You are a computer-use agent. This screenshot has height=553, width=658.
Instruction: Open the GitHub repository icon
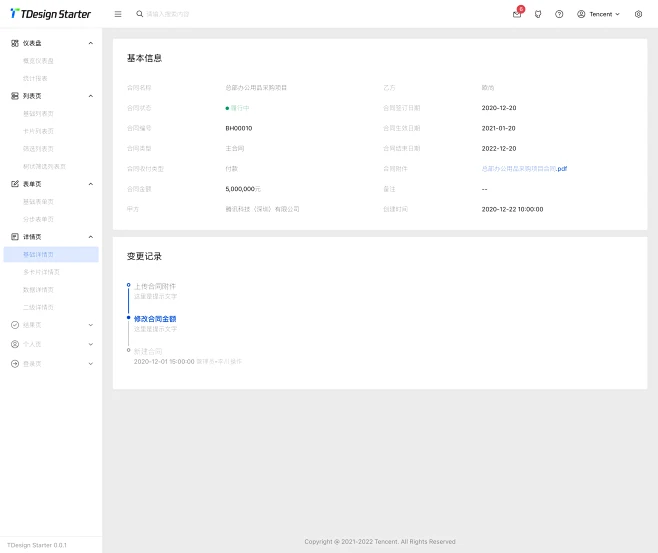click(x=538, y=14)
